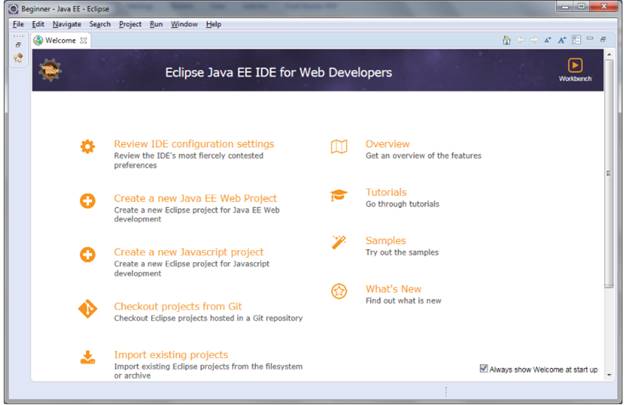Click the star icon for What's New
This screenshot has width=624, height=405.
(339, 291)
